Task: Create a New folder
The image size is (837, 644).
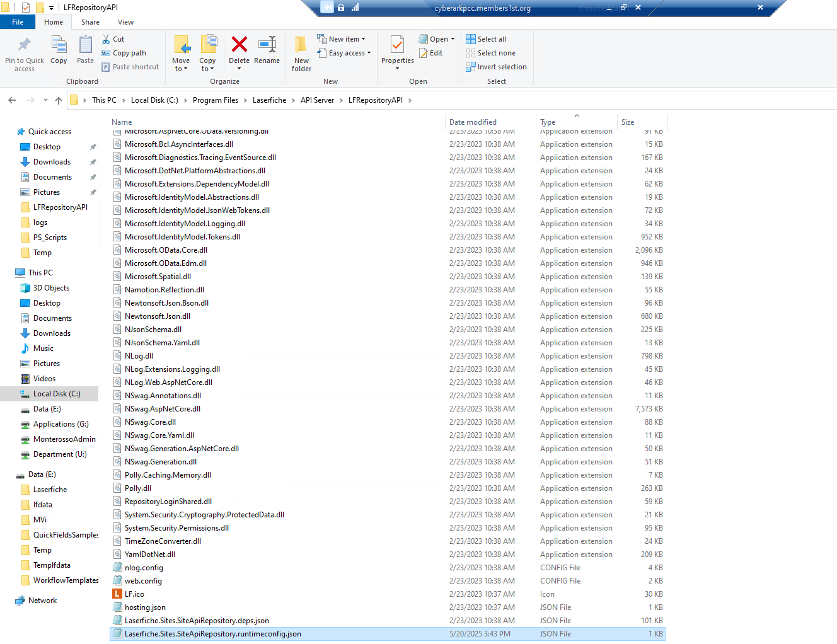Action: pos(301,54)
